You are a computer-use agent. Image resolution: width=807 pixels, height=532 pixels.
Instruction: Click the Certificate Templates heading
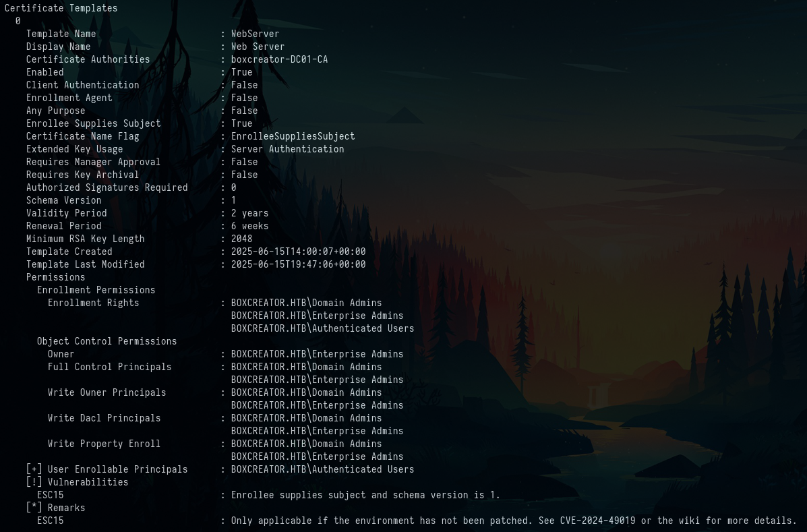click(61, 8)
